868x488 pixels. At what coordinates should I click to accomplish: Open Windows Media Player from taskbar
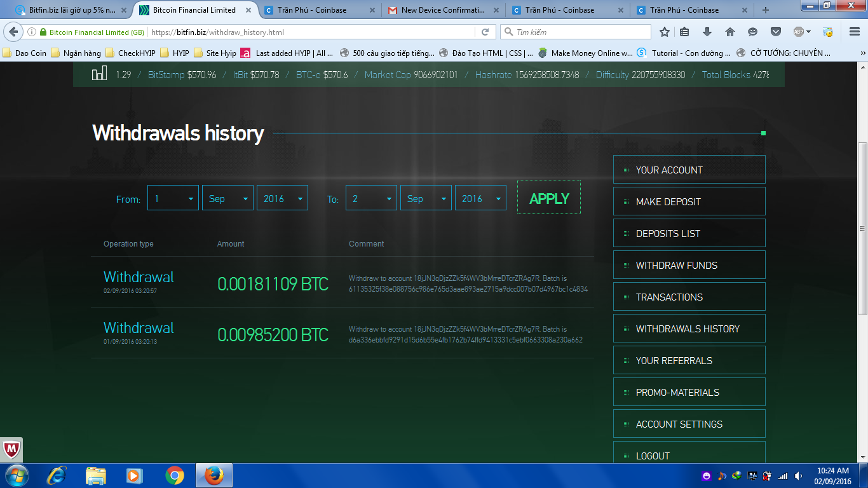tap(134, 475)
